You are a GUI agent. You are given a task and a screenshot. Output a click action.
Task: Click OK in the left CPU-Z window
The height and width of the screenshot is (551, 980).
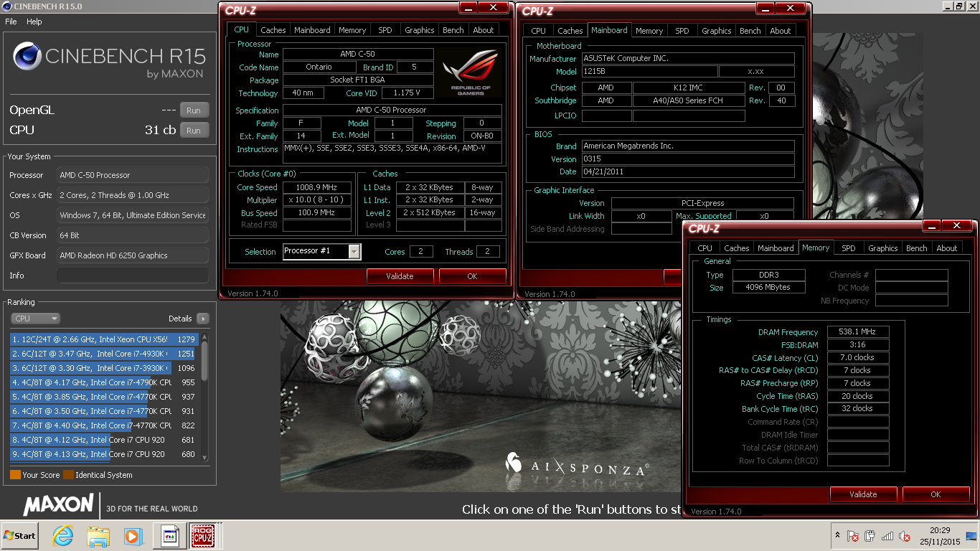coord(472,276)
